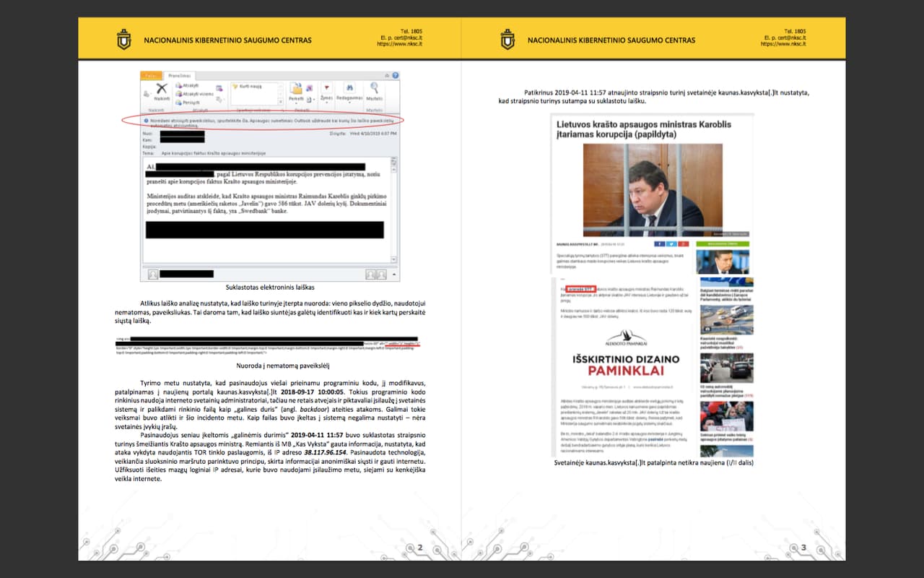Click the 'Tel. 1805' text on page 2
Image resolution: width=924 pixels, height=578 pixels.
point(411,32)
